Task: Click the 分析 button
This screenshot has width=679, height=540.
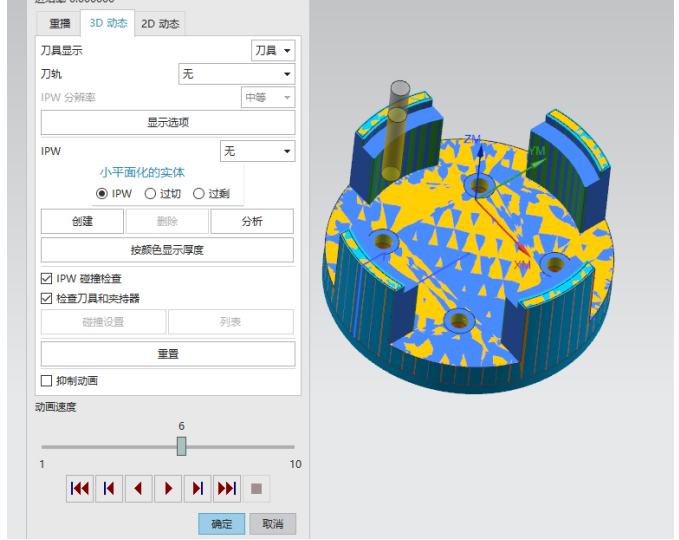Action: click(252, 221)
